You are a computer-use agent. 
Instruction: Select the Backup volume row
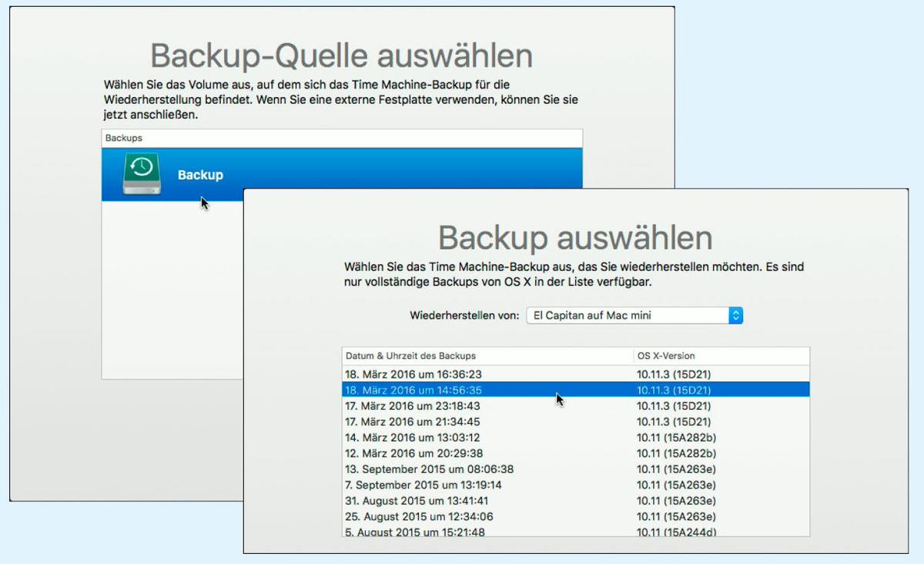(342, 175)
